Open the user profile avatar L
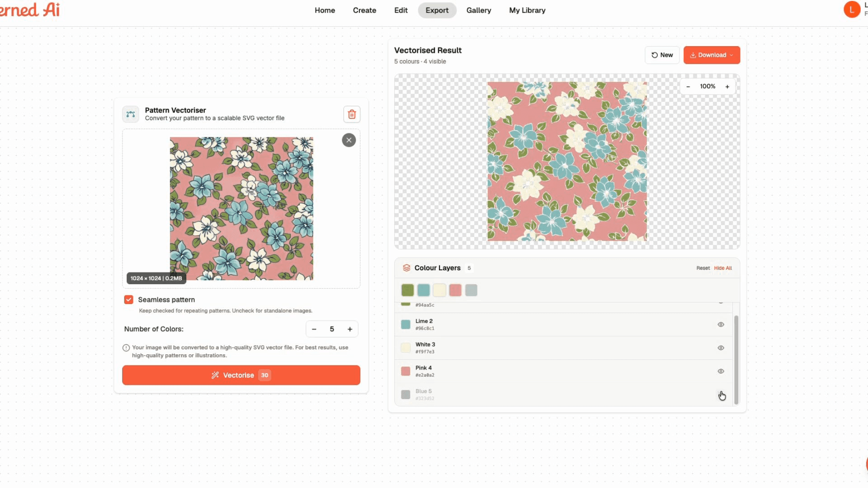Image resolution: width=868 pixels, height=488 pixels. (x=852, y=9)
